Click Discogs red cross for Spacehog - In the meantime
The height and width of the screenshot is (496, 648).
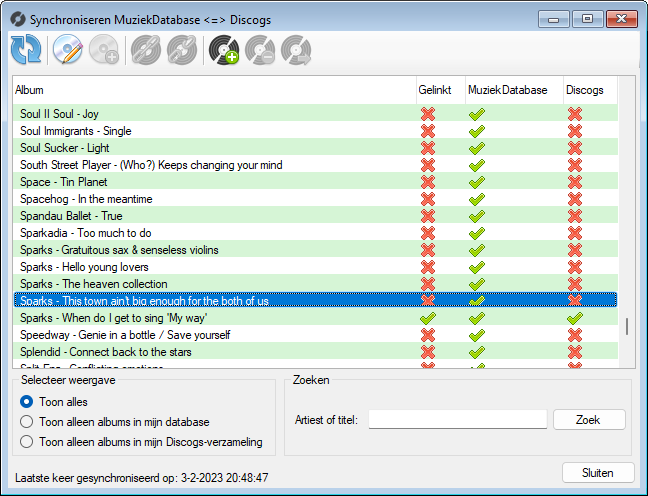pos(575,199)
